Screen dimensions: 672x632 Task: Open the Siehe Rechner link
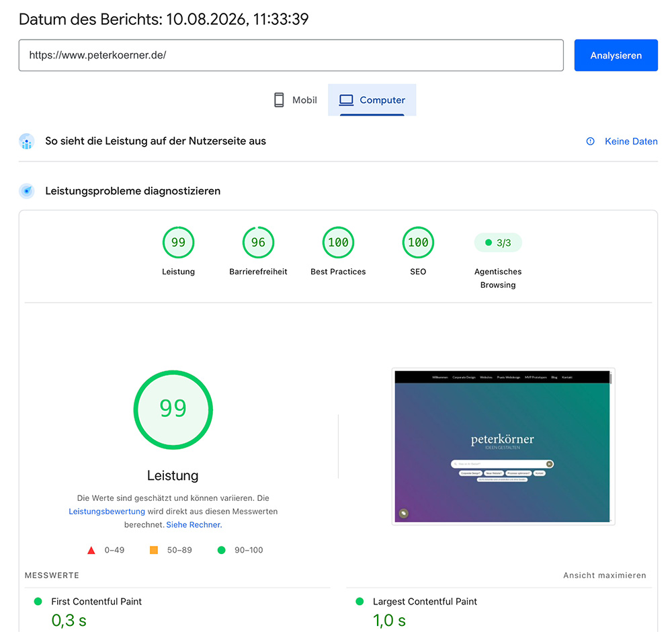[x=194, y=524]
